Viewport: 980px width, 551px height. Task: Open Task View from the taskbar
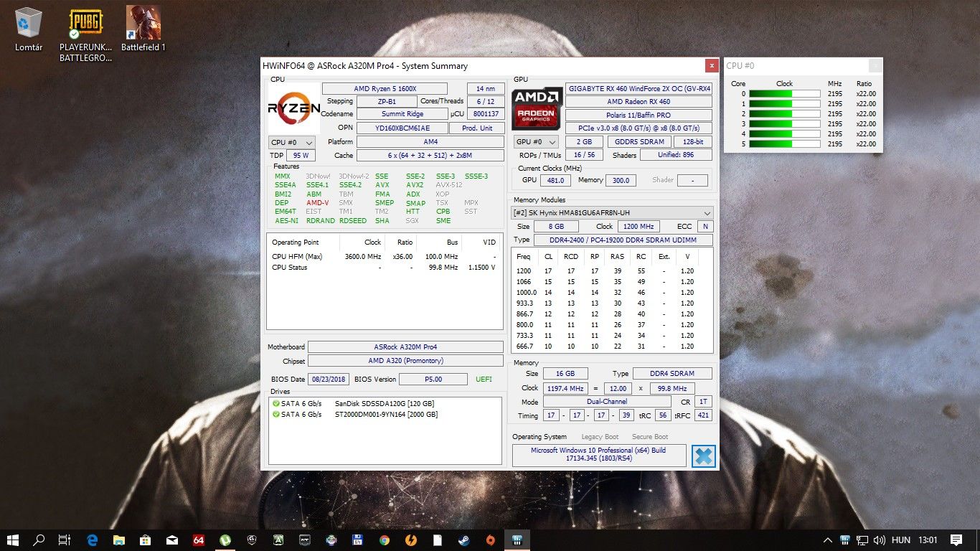click(x=65, y=540)
